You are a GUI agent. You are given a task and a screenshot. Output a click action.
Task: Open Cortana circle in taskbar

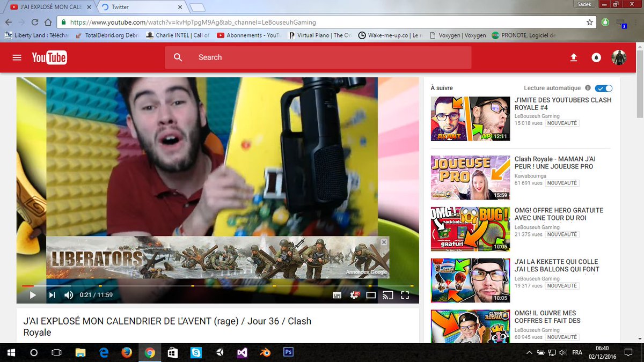(34, 352)
